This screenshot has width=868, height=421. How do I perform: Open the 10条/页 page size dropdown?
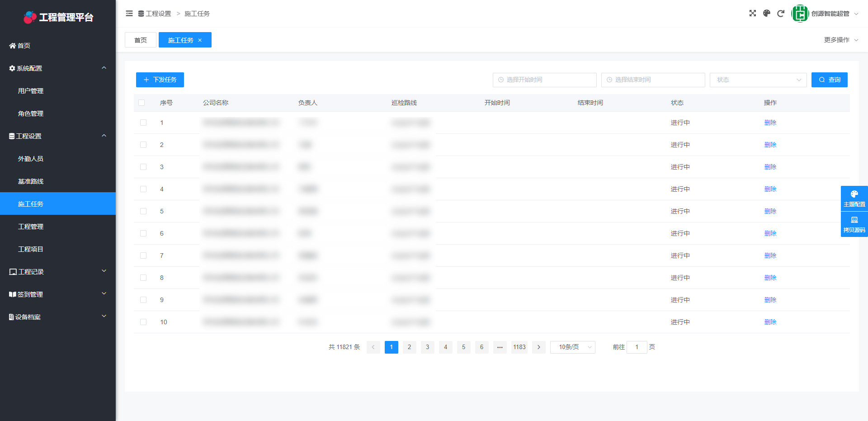point(572,347)
